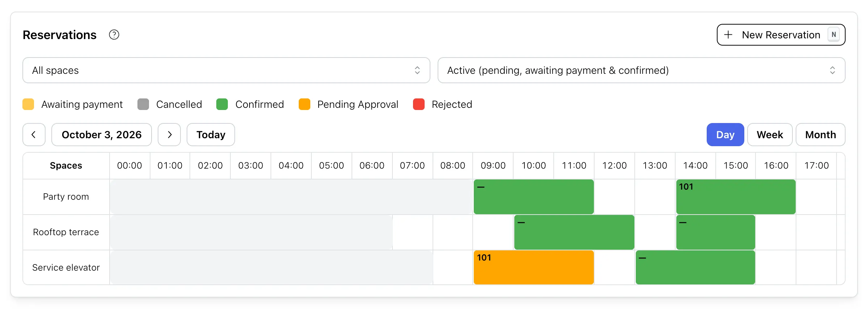Screen dimensions: 868x309
Task: Go to the next day with the right arrow
Action: pos(169,135)
